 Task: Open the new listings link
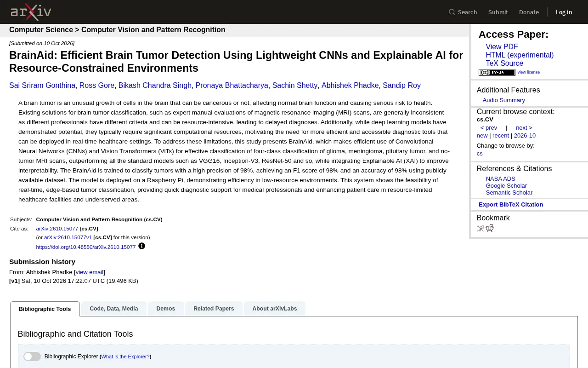[482, 136]
